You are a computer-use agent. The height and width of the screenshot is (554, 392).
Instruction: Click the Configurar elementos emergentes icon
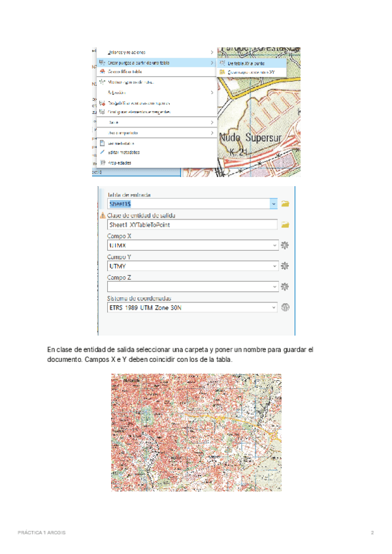coord(102,112)
